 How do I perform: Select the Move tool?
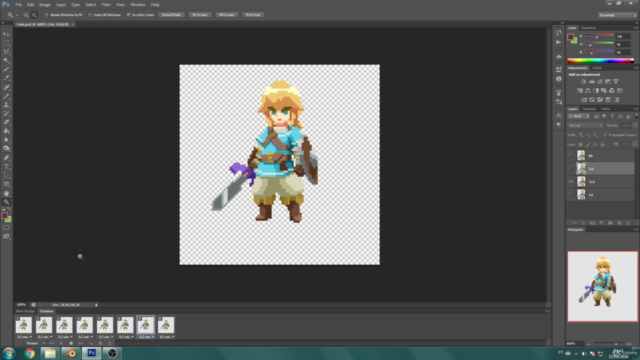click(6, 34)
